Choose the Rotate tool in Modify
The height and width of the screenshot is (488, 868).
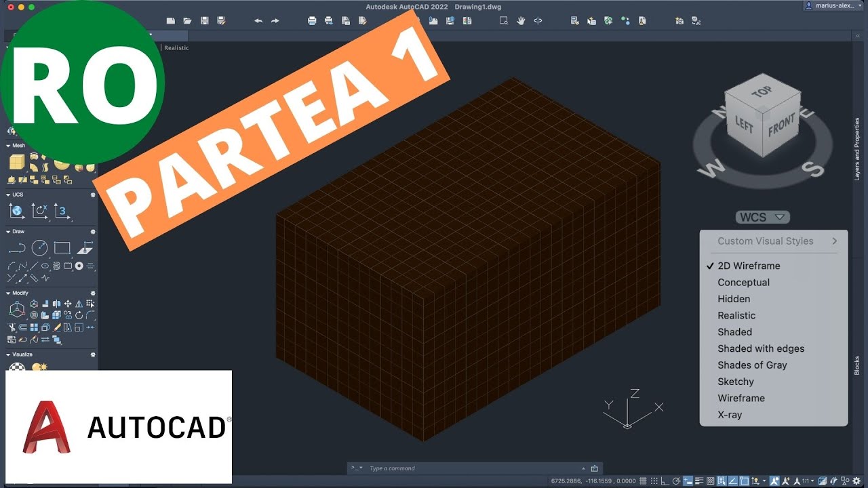[79, 315]
